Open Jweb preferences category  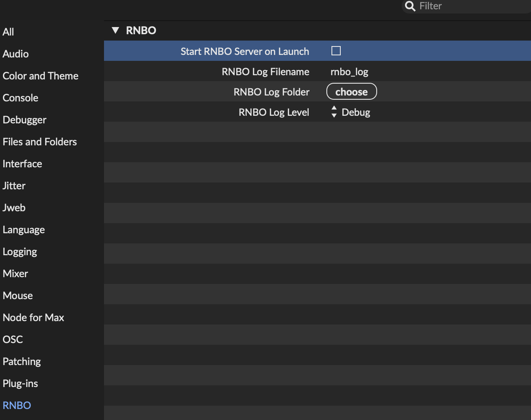tap(14, 207)
